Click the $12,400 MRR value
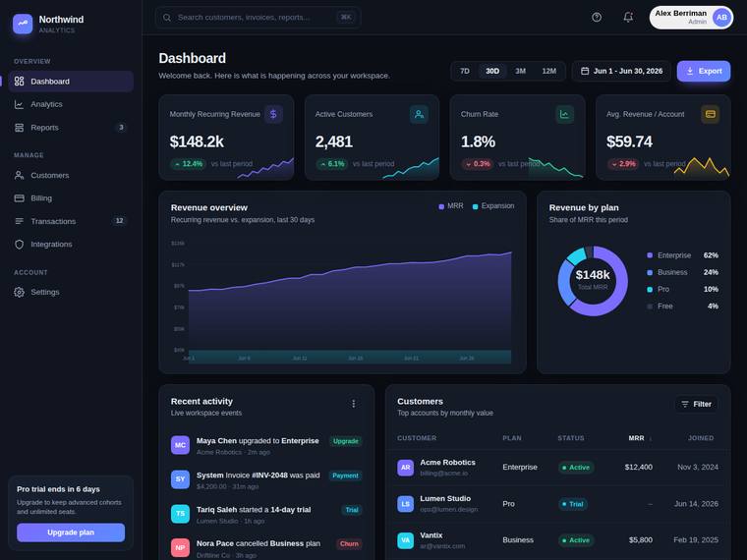Viewport: 747px width, 560px height. (638, 467)
